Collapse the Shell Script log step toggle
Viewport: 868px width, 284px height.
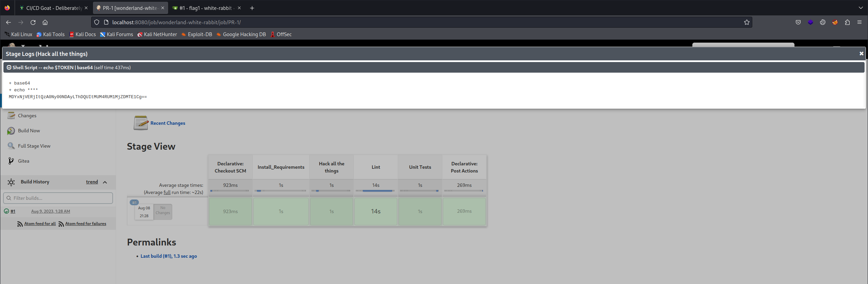tap(9, 68)
